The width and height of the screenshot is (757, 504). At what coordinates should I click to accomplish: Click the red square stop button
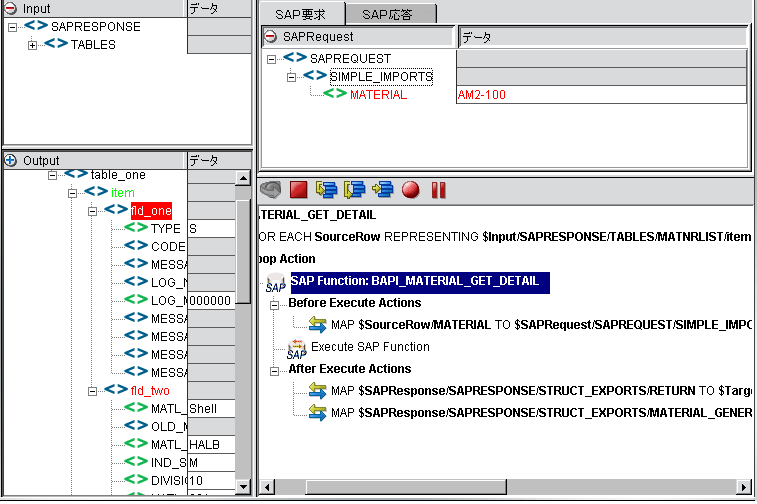point(298,190)
